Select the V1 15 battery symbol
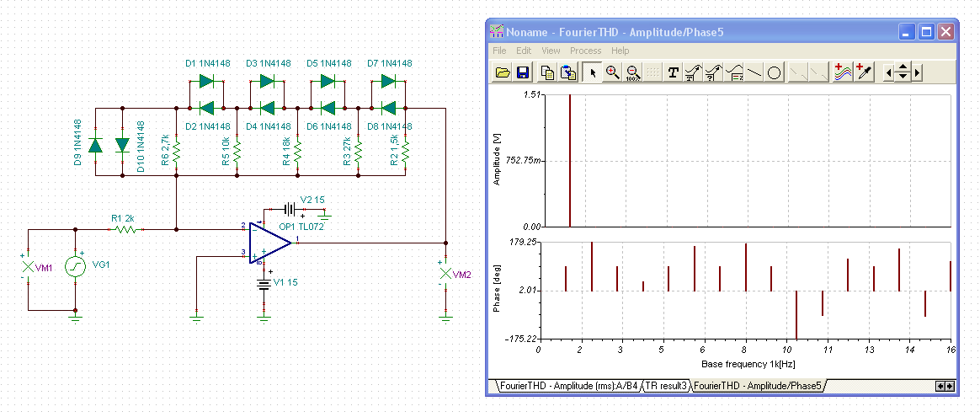This screenshot has width=980, height=417. pos(265,285)
